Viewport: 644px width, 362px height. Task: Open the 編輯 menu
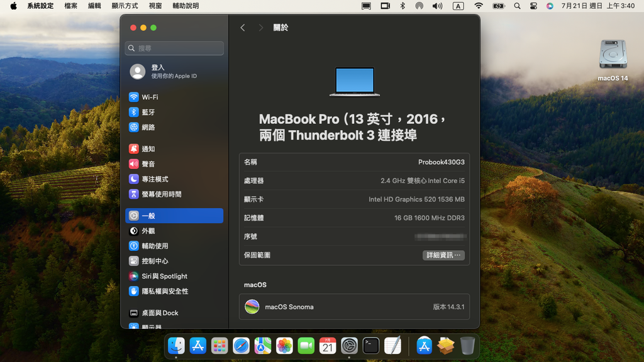pos(94,6)
